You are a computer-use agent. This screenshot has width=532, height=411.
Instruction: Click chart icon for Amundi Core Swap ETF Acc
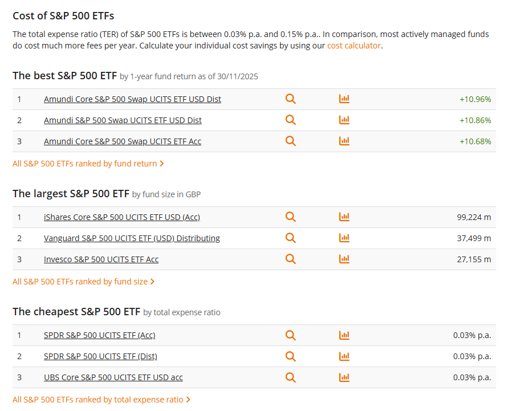click(344, 141)
